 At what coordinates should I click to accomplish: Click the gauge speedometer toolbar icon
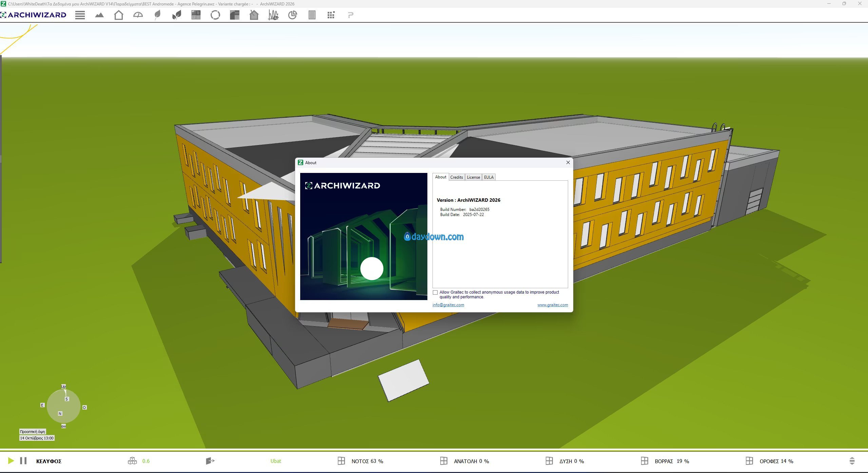(x=138, y=15)
